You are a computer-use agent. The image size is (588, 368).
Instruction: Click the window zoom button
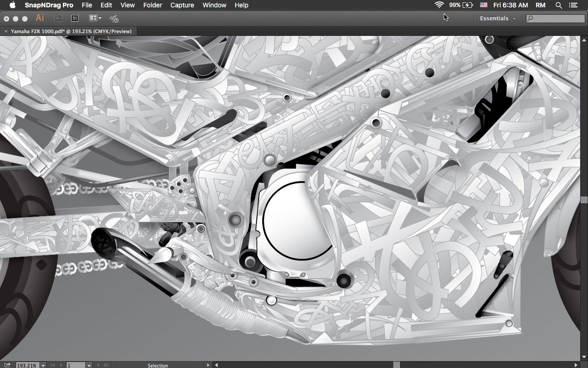(x=25, y=19)
